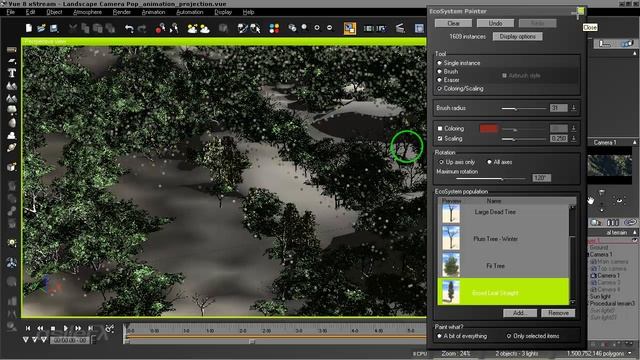Image resolution: width=640 pixels, height=360 pixels.
Task: Open the Animation menu
Action: pyautogui.click(x=153, y=12)
